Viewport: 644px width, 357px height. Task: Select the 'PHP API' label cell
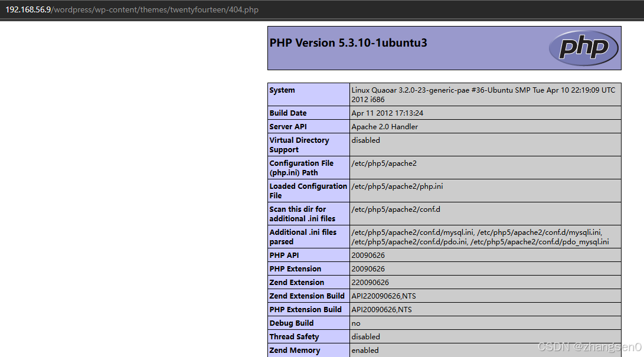(x=309, y=255)
